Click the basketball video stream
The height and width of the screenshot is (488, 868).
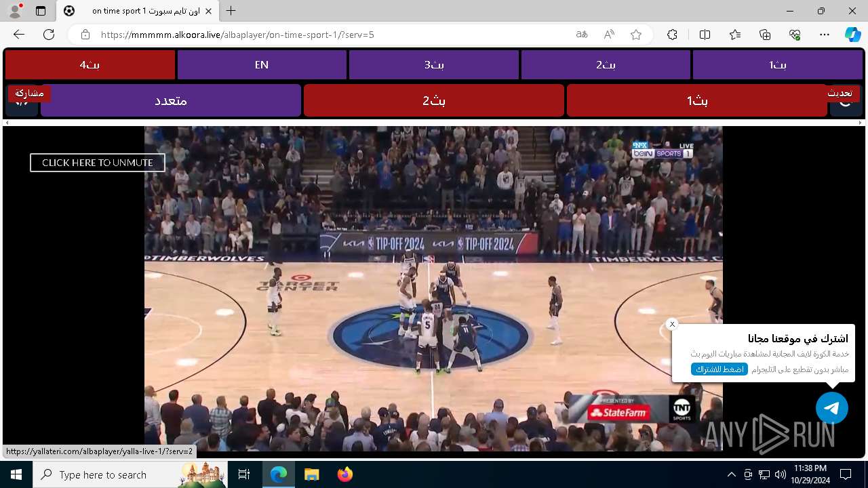(433, 288)
